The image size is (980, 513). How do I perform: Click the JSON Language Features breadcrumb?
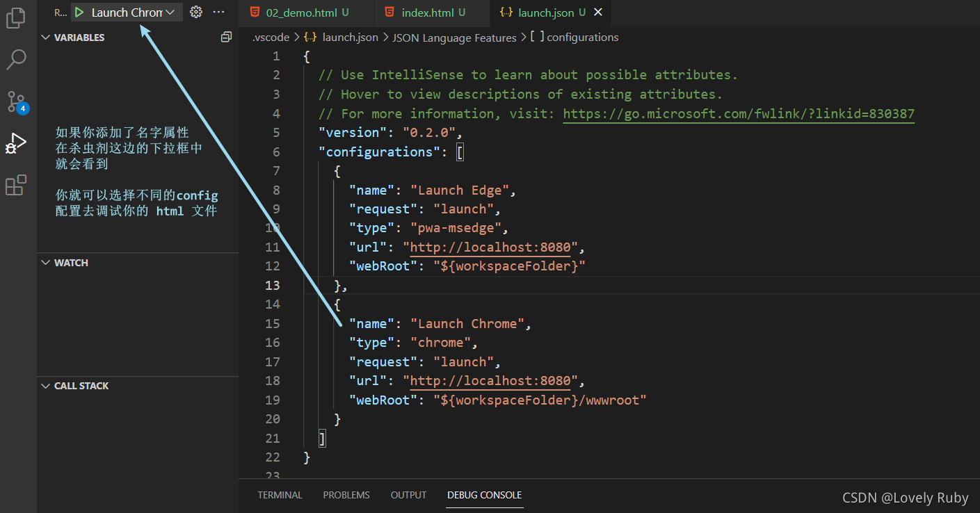coord(454,38)
